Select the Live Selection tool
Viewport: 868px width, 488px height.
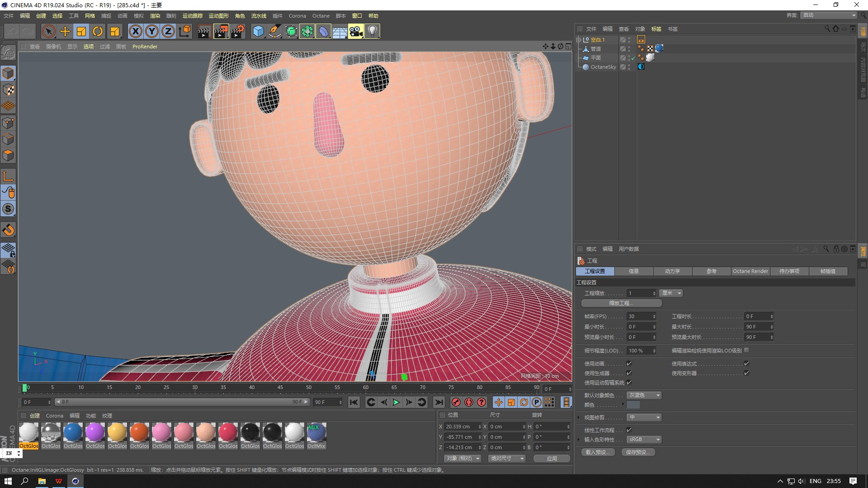(x=48, y=31)
